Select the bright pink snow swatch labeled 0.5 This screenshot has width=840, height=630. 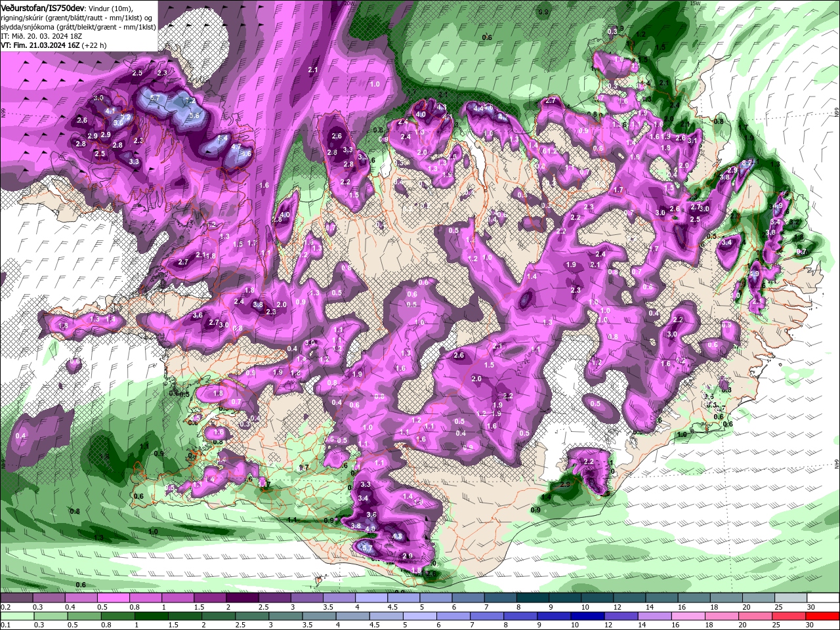click(113, 598)
